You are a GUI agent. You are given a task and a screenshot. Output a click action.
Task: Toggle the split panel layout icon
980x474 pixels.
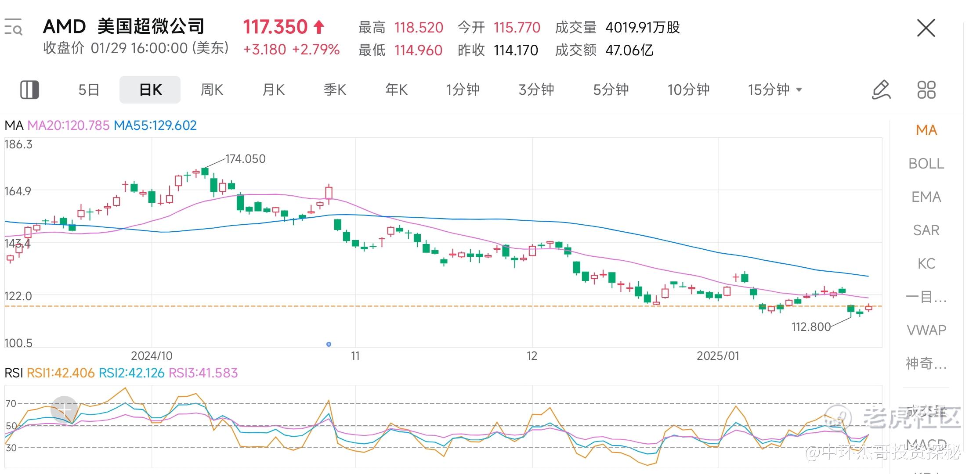tap(29, 90)
